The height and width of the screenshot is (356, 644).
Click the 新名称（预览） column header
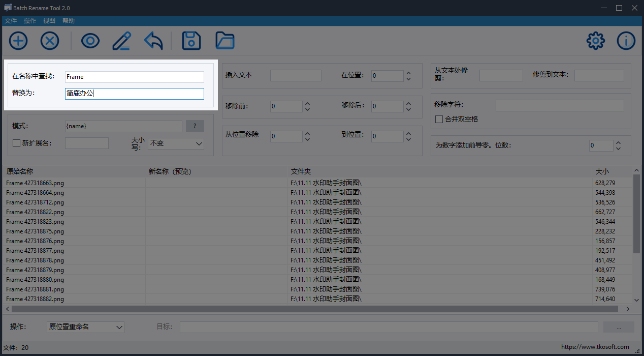click(x=216, y=171)
